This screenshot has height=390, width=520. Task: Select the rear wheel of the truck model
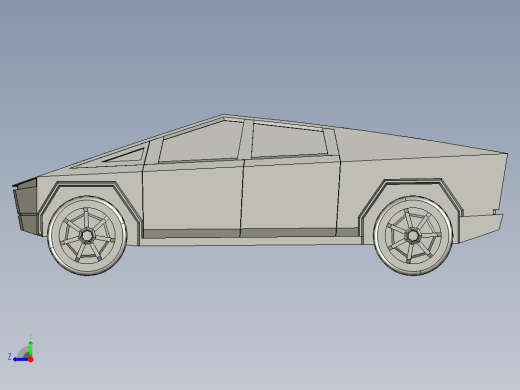(413, 236)
